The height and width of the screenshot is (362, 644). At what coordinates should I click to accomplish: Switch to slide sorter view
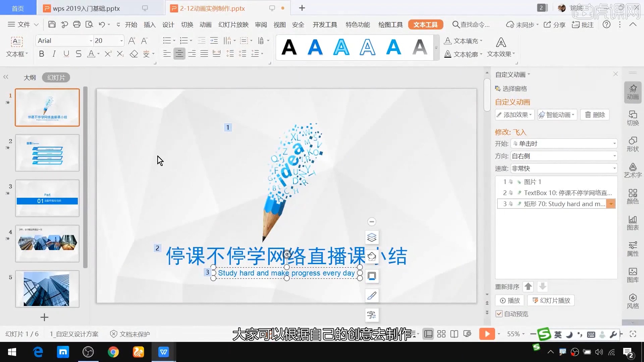click(x=441, y=334)
